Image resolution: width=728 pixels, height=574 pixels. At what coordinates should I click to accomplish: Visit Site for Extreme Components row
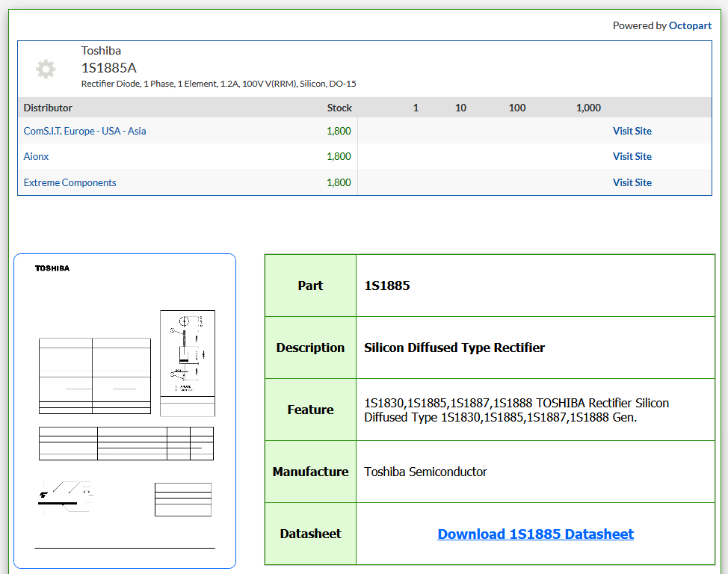632,182
